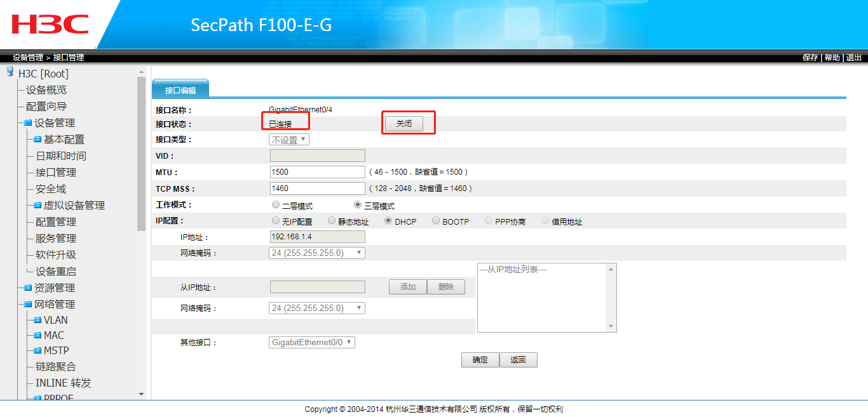Expand the MSTP node icon
Screen dimensions: 868x417
point(37,351)
